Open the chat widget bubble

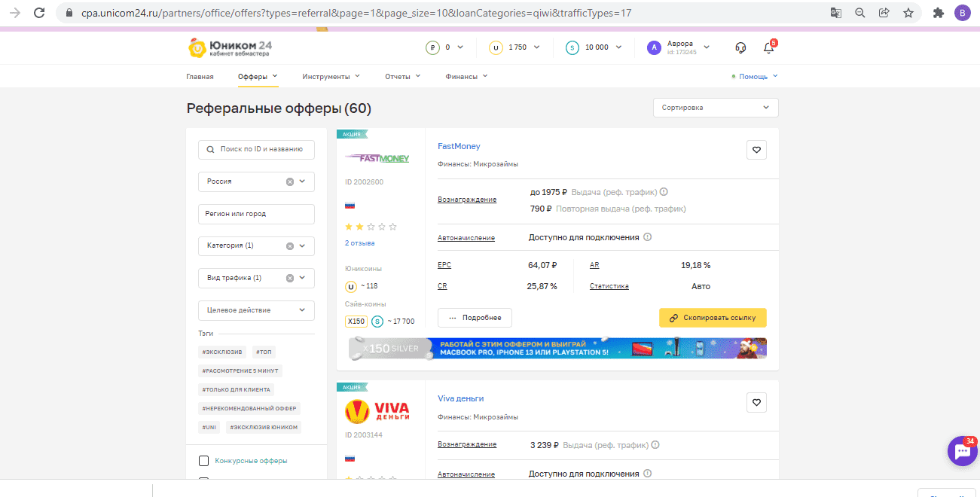[962, 451]
